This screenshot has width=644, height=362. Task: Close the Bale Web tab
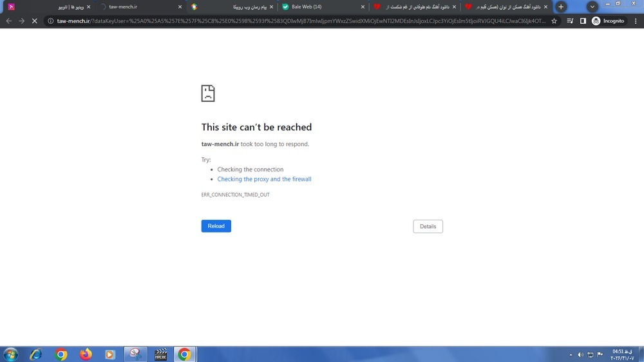click(x=363, y=7)
